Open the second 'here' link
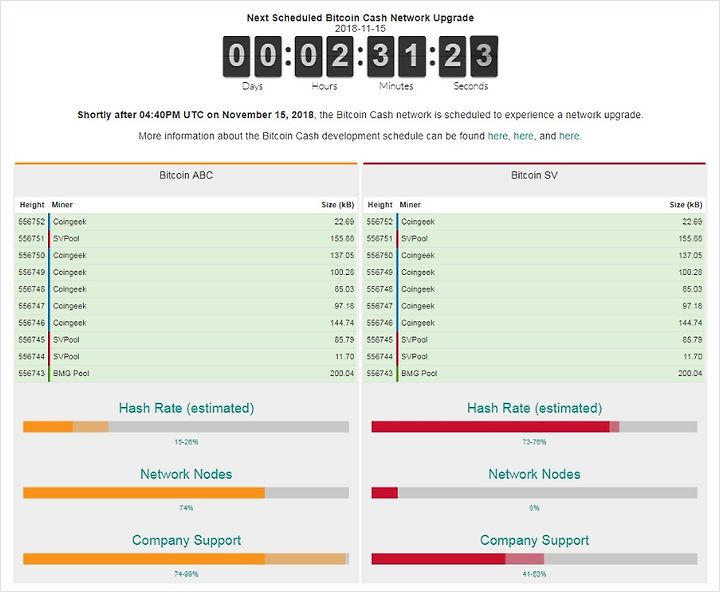This screenshot has height=592, width=720. click(523, 136)
